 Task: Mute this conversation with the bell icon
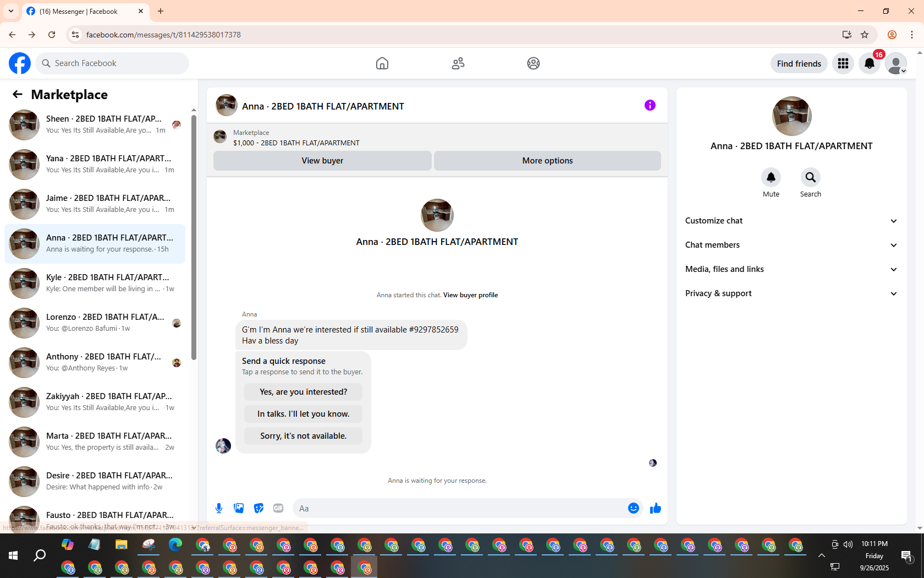[x=771, y=177]
